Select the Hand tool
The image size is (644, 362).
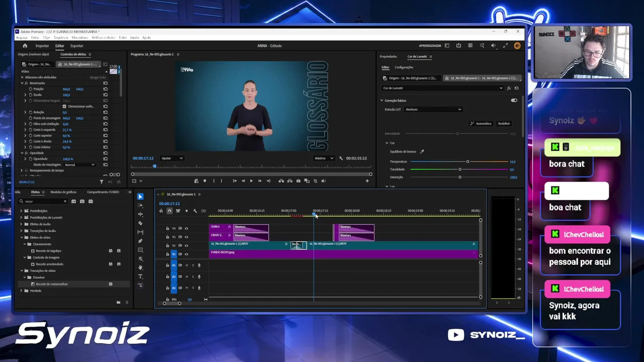(x=140, y=267)
